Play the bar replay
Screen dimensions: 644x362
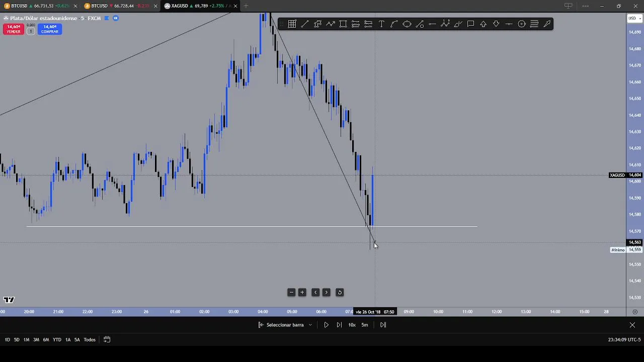pos(326,325)
